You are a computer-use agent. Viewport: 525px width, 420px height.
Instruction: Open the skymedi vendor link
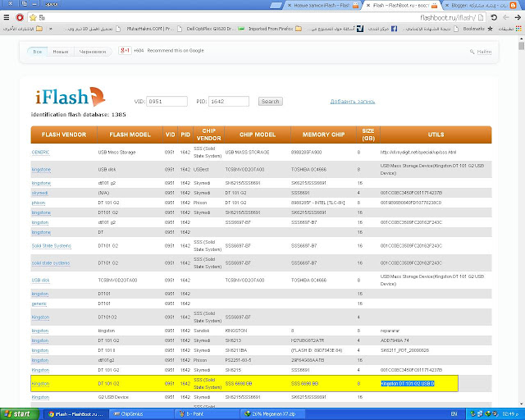click(x=39, y=193)
